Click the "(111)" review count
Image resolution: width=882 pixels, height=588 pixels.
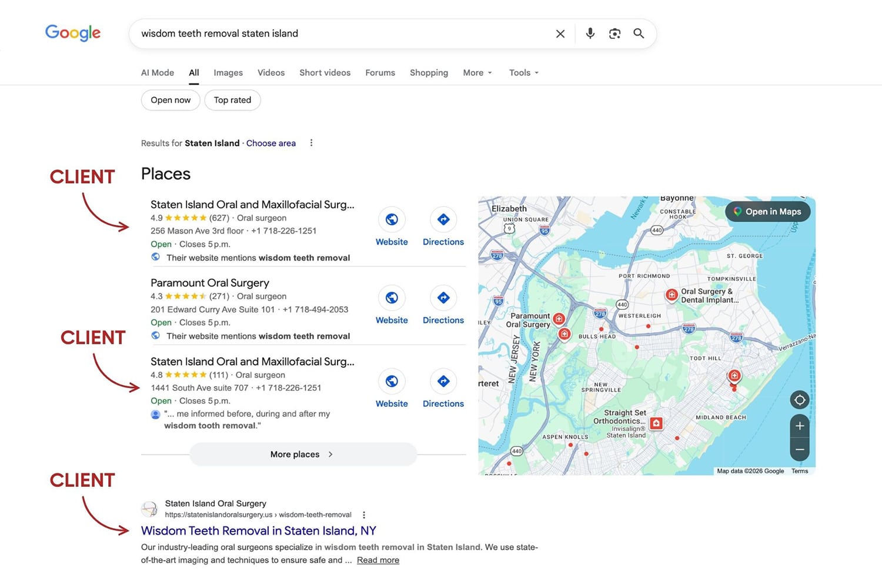coord(219,375)
